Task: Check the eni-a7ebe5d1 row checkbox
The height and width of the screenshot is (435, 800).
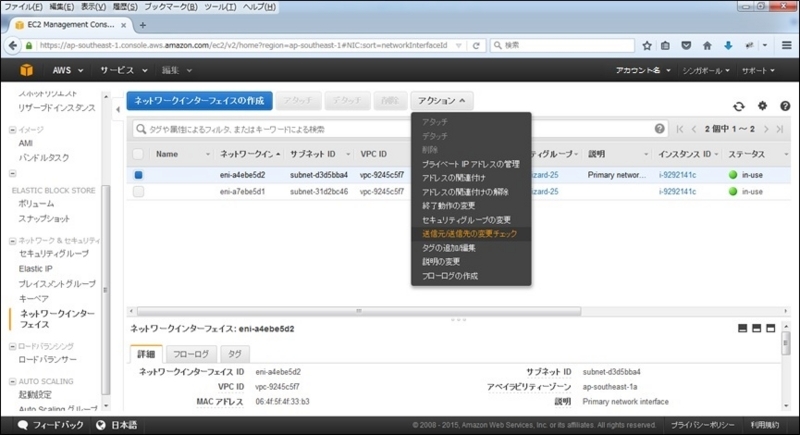Action: pos(138,192)
